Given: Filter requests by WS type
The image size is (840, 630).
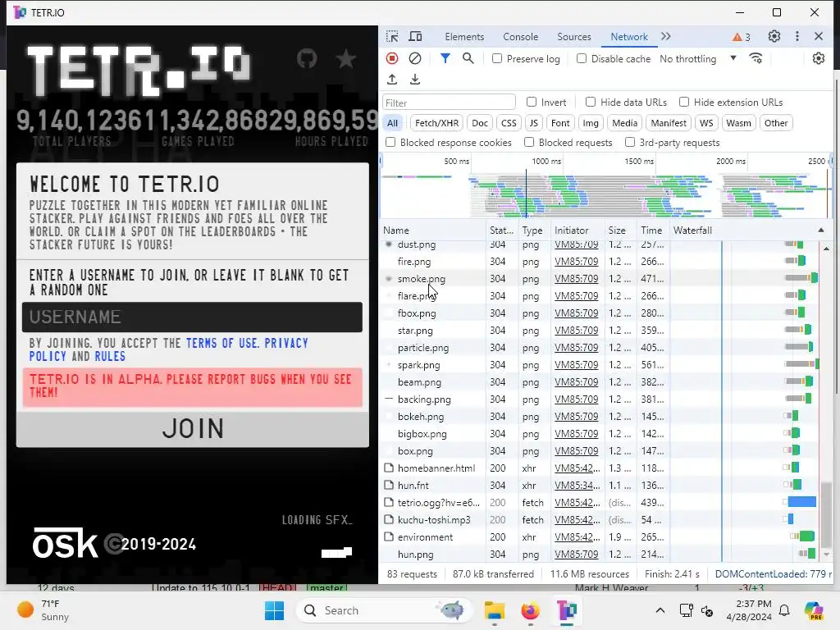Looking at the screenshot, I should point(706,123).
